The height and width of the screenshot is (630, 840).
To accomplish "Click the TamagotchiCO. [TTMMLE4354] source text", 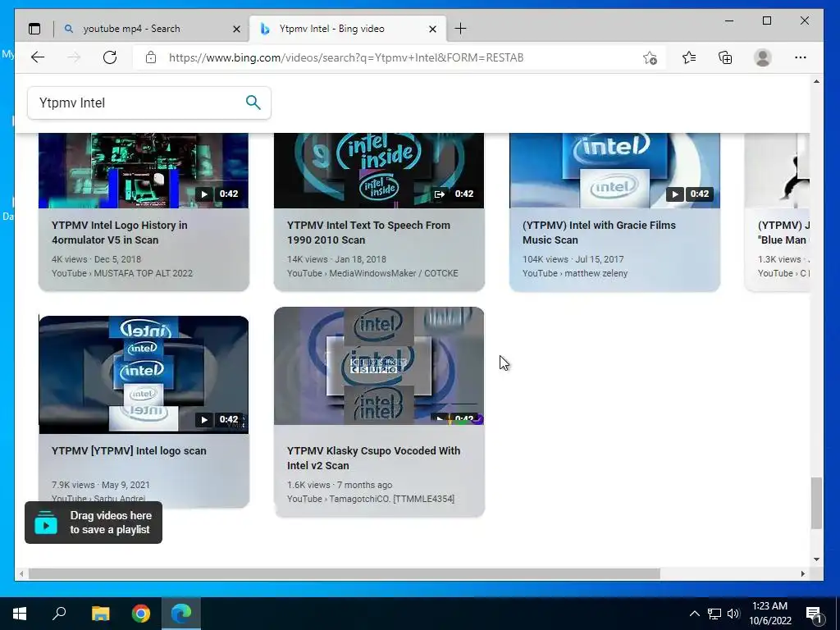I will click(391, 499).
